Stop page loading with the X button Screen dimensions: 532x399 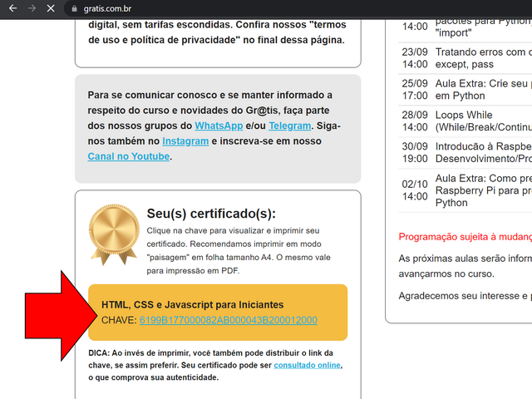(x=51, y=7)
